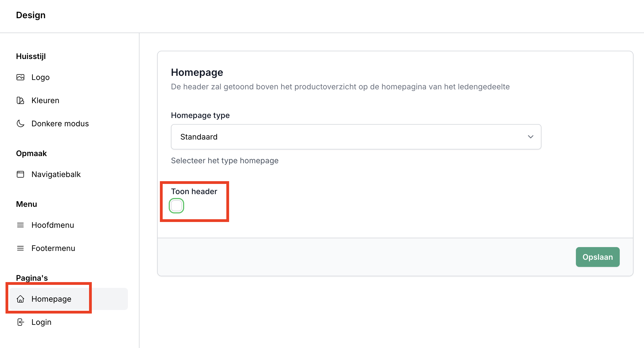Select the Logo menu item

41,77
